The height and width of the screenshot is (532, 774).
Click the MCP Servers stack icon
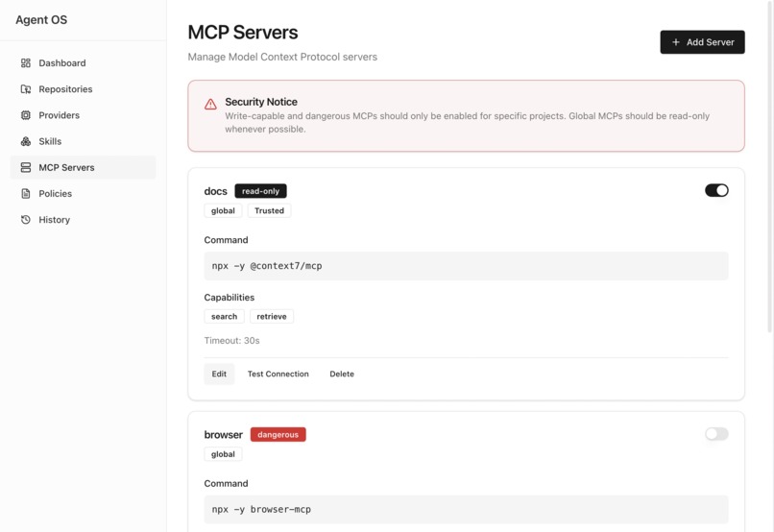tap(26, 168)
